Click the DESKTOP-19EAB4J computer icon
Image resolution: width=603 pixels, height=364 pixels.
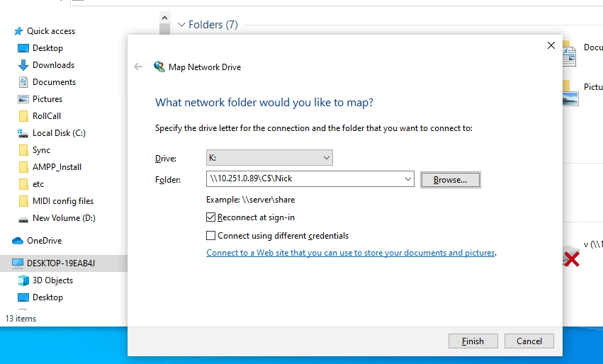tap(18, 263)
